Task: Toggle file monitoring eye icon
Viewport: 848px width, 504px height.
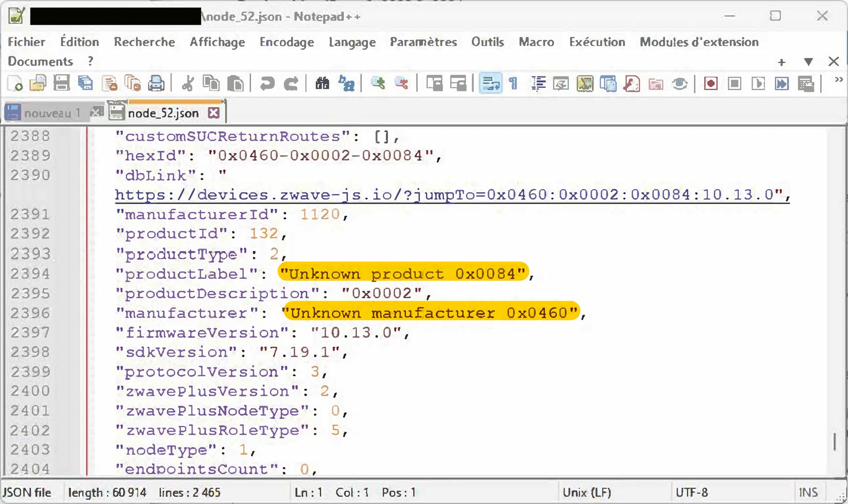Action: (680, 83)
